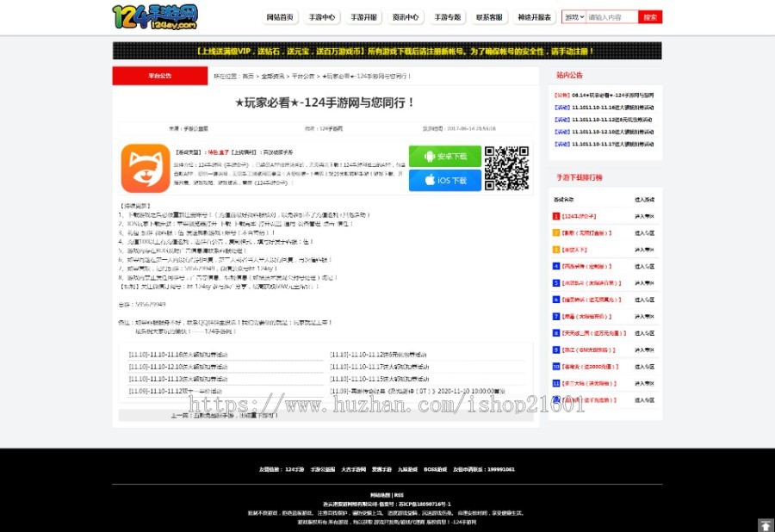Open the 联系客服 nav item
The image size is (775, 532).
489,17
